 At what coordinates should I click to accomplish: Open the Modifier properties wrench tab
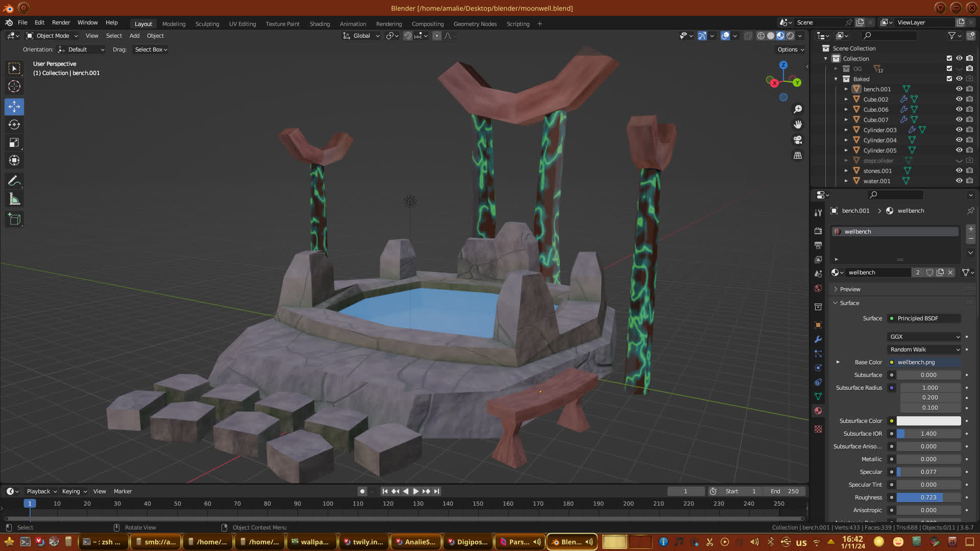click(x=818, y=339)
